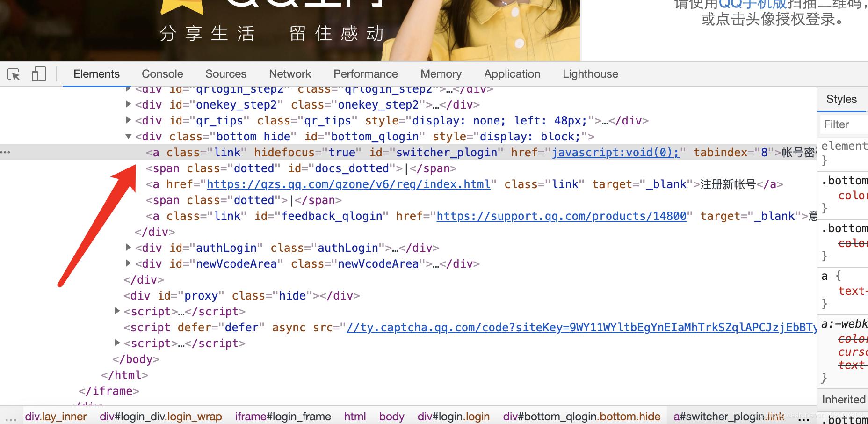Open the qzone registration link in the DOM
This screenshot has height=424, width=868.
click(x=348, y=184)
